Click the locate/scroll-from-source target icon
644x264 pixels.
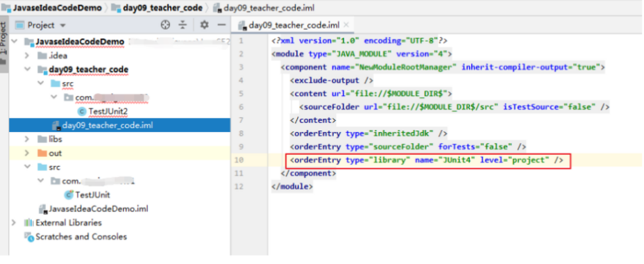pyautogui.click(x=165, y=25)
